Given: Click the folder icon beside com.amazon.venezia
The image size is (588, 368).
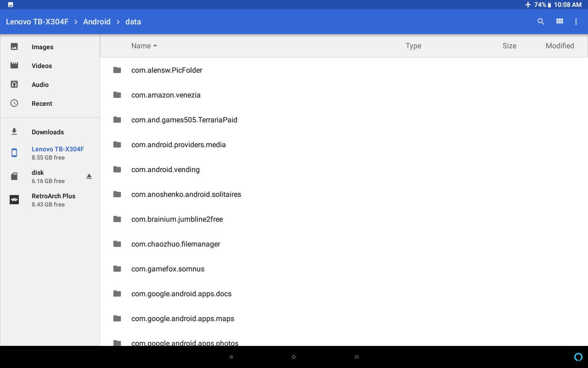Looking at the screenshot, I should 117,95.
